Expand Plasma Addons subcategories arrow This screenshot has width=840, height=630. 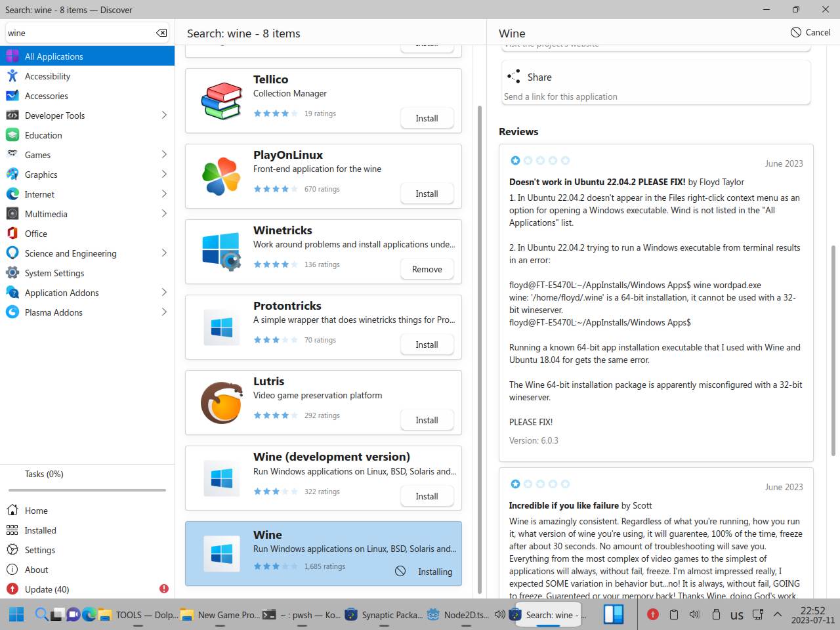164,312
